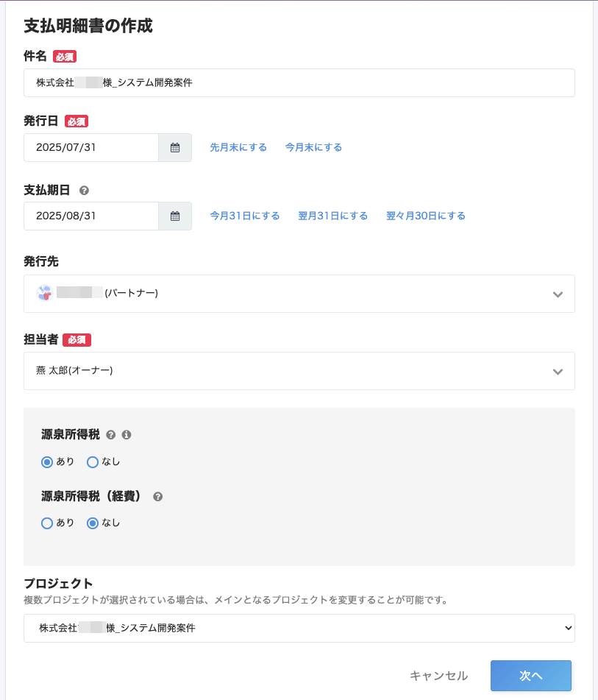Show 源泉所得税 question mark help
This screenshot has width=598, height=700.
tap(110, 435)
